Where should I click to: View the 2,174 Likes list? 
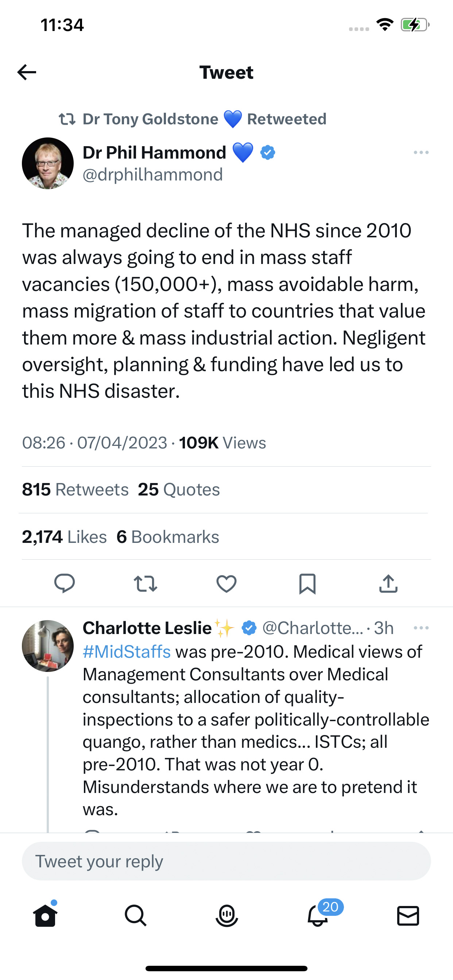click(64, 537)
